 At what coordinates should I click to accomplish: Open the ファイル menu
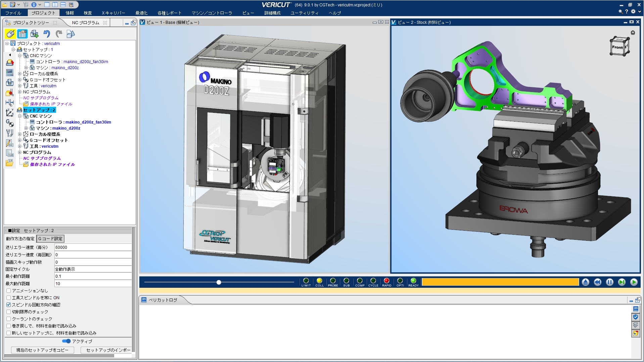pyautogui.click(x=13, y=13)
